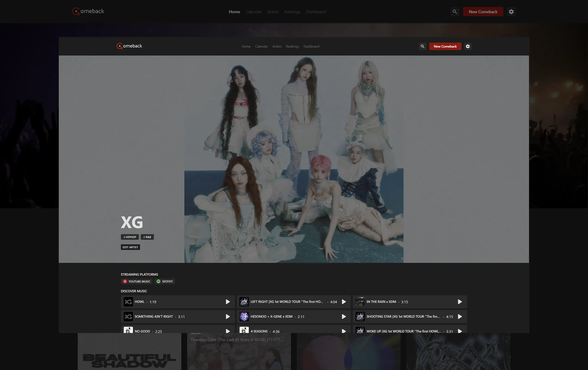The height and width of the screenshot is (370, 588).
Task: Play HESONOO + X-GENE x XDM track
Action: pyautogui.click(x=344, y=317)
